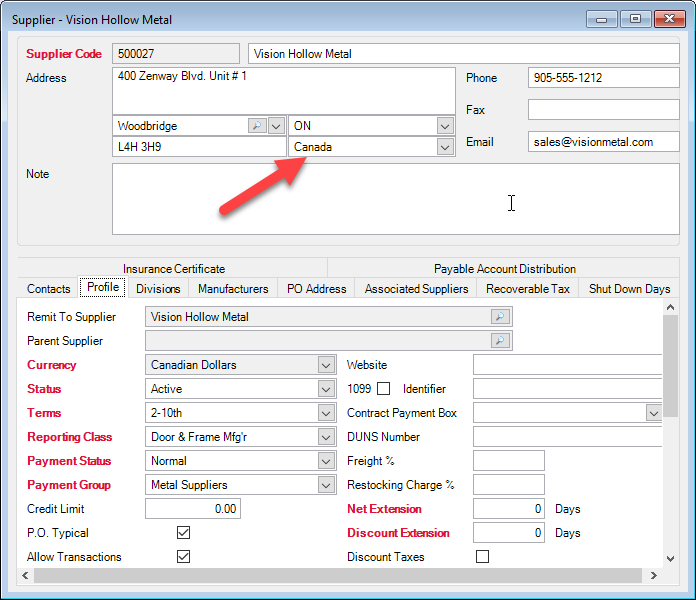696x600 pixels.
Task: Uncheck the Allow Transactions checkbox
Action: coord(183,557)
